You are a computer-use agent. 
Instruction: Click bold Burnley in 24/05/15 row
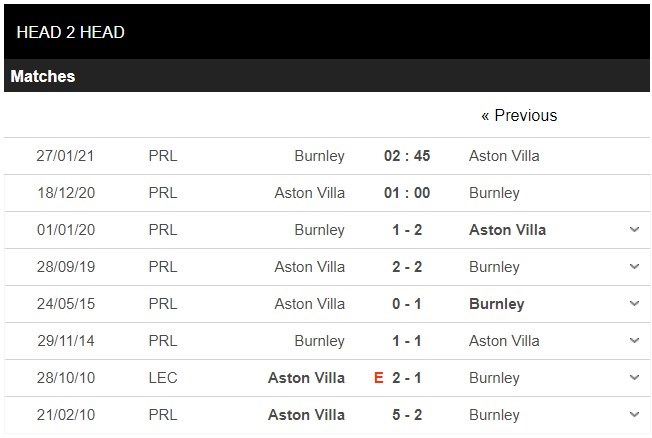[x=496, y=304]
